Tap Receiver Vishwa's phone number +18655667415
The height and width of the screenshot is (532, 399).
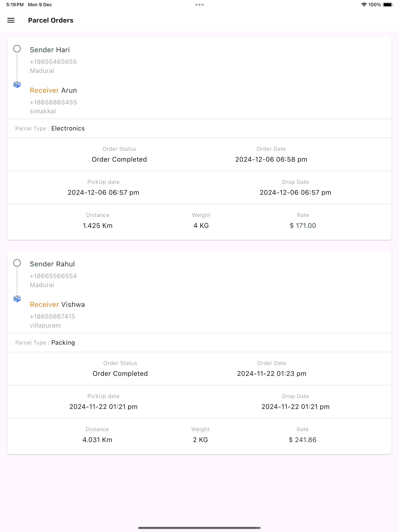[52, 316]
